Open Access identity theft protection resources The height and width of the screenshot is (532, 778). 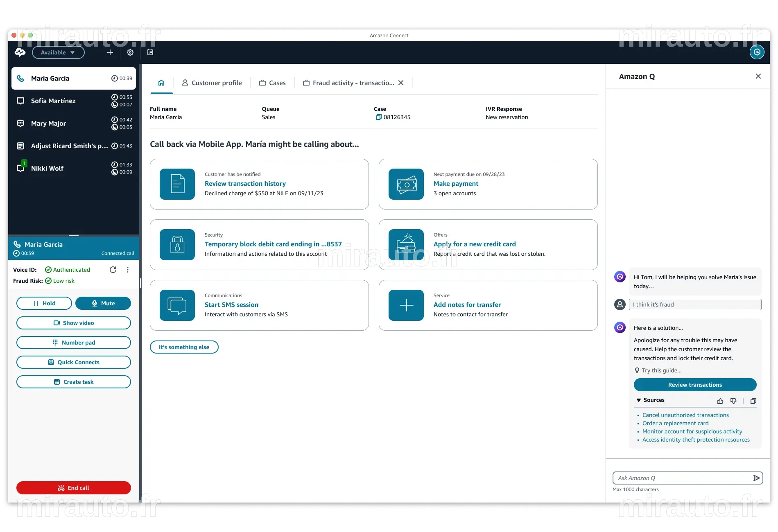point(696,440)
